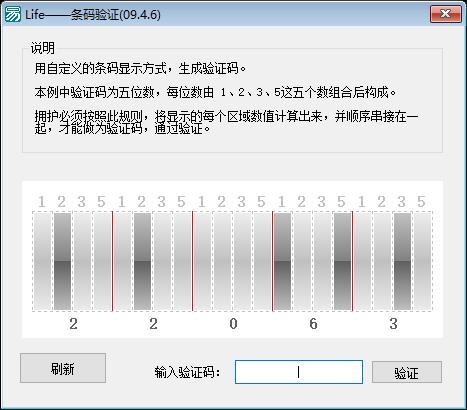
Task: Toggle bar 3 in the second group
Action: pos(162,262)
